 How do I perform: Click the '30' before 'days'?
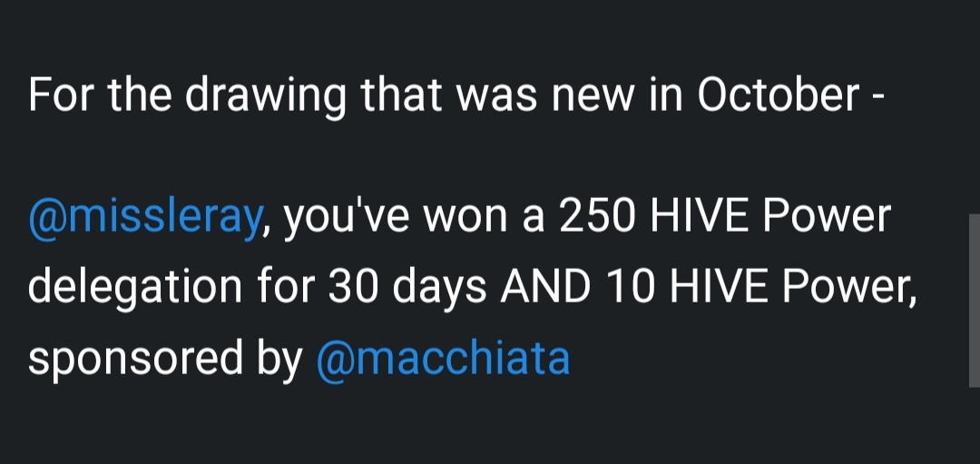(354, 288)
